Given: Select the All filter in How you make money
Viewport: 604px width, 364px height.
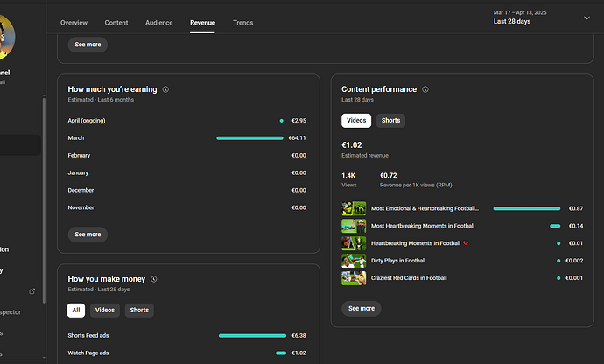Looking at the screenshot, I should (76, 311).
